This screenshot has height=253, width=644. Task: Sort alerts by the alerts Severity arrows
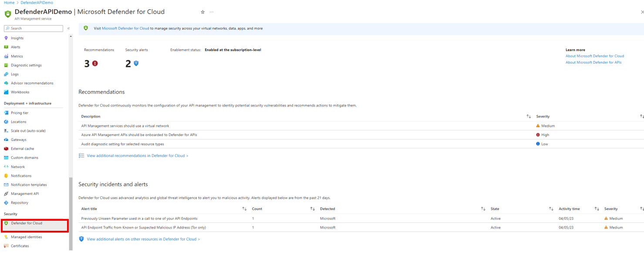tap(641, 209)
